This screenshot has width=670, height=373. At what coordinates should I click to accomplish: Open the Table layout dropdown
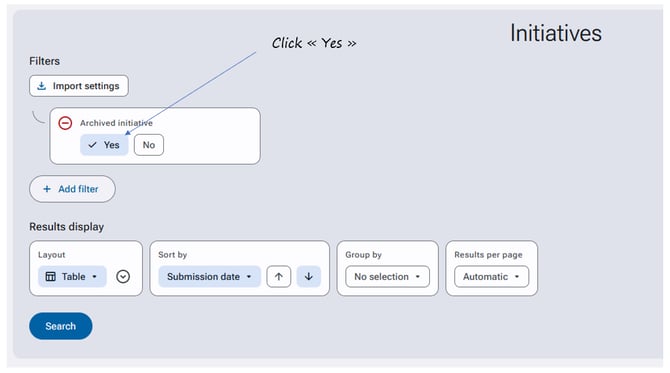pos(72,276)
